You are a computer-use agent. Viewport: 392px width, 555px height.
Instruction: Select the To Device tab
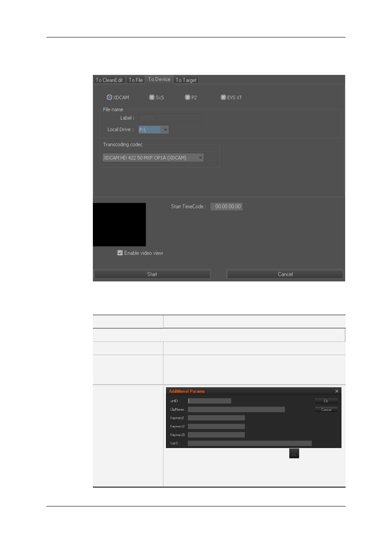click(159, 79)
